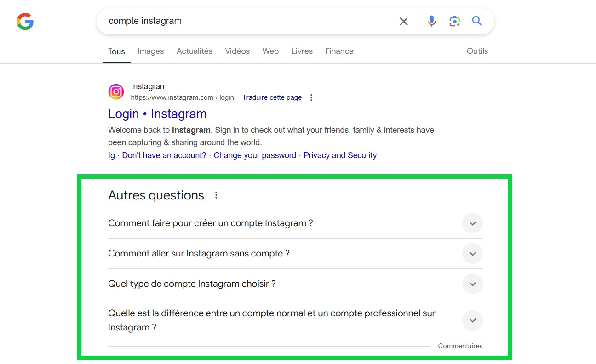
Task: Open the Livres tab
Action: click(302, 51)
